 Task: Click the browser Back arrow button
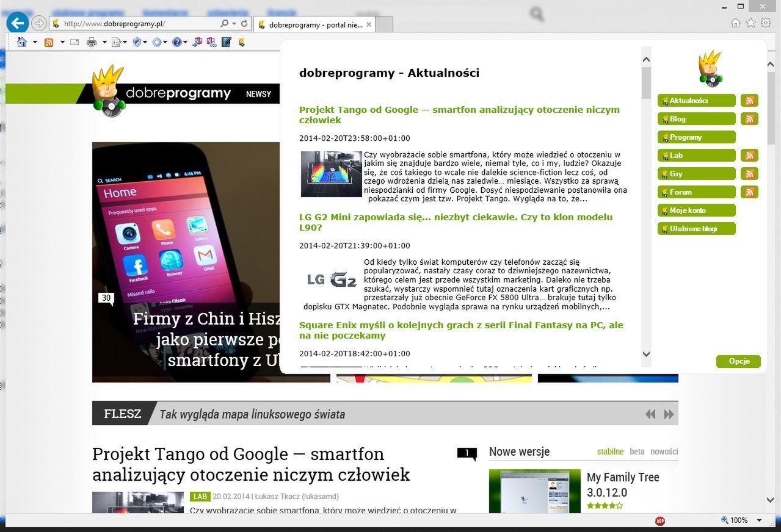(x=18, y=23)
